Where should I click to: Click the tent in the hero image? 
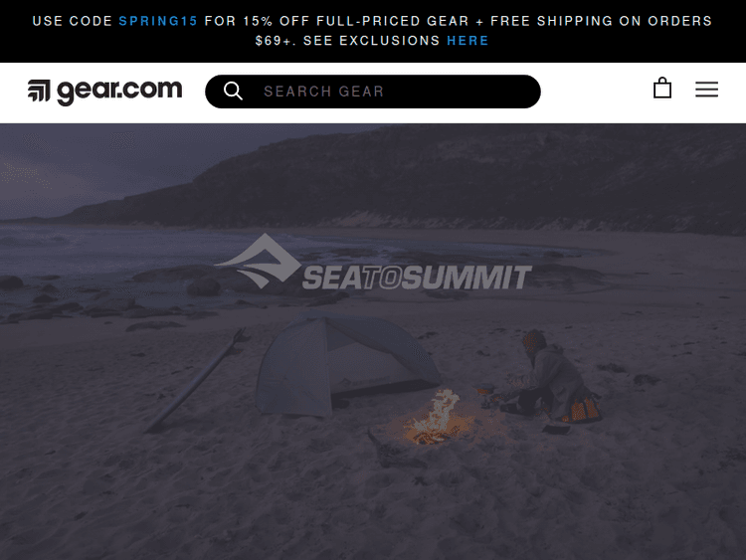click(x=347, y=364)
